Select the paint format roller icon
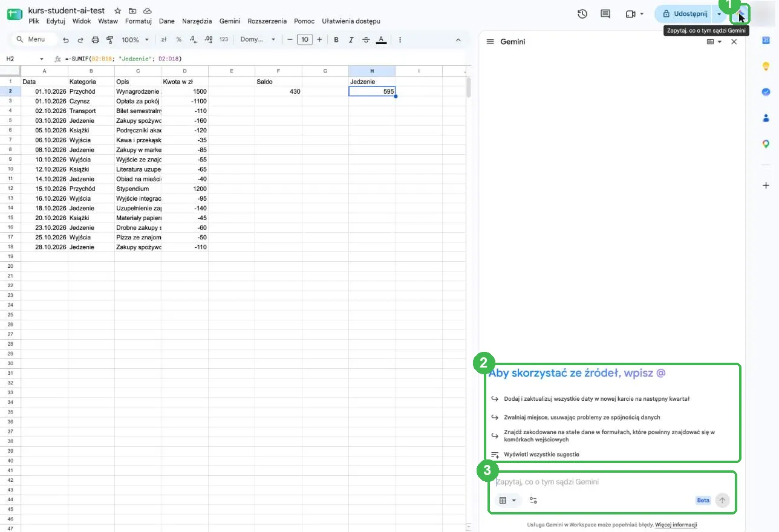 click(x=110, y=39)
